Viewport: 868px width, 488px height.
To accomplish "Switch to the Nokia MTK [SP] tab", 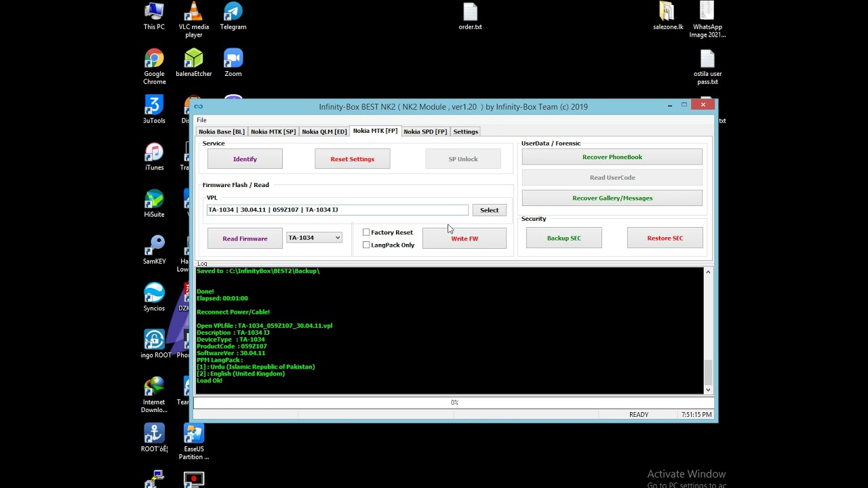I will pyautogui.click(x=273, y=131).
